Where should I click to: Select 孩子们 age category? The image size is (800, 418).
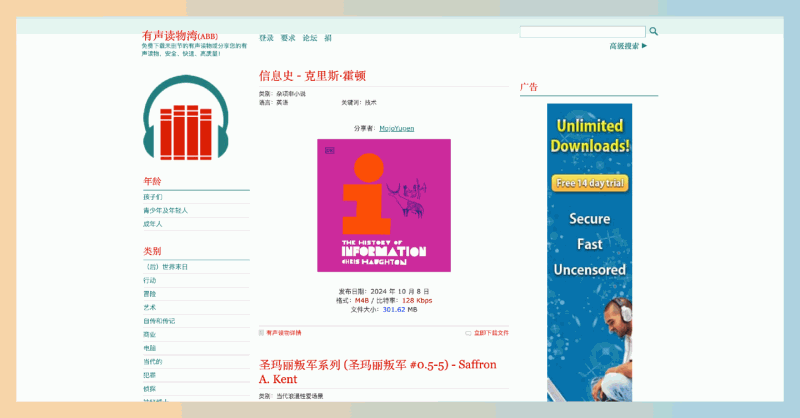pos(153,197)
